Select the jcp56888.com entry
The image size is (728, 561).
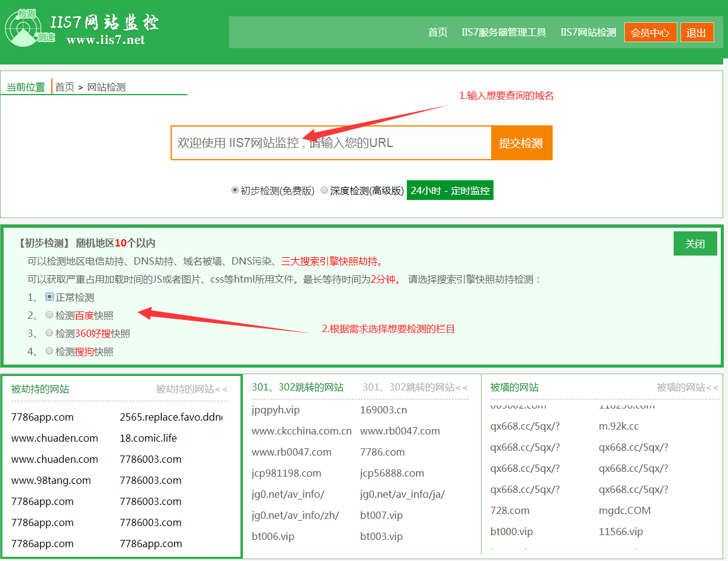(x=392, y=473)
